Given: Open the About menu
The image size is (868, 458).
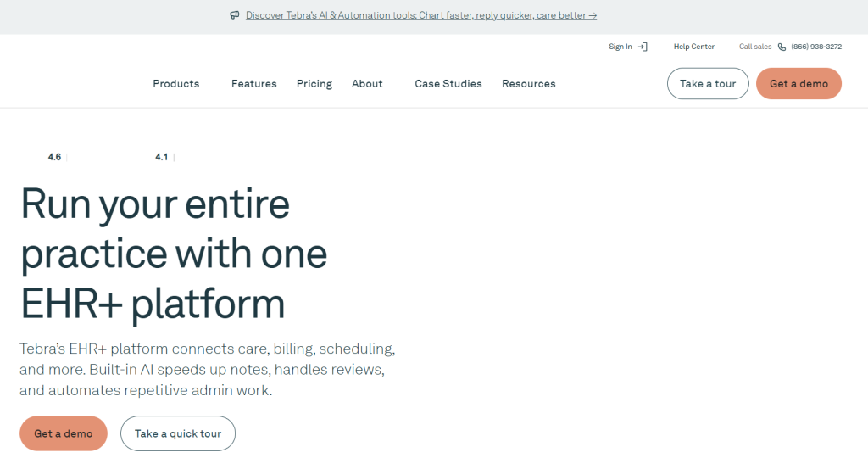Looking at the screenshot, I should pos(367,84).
